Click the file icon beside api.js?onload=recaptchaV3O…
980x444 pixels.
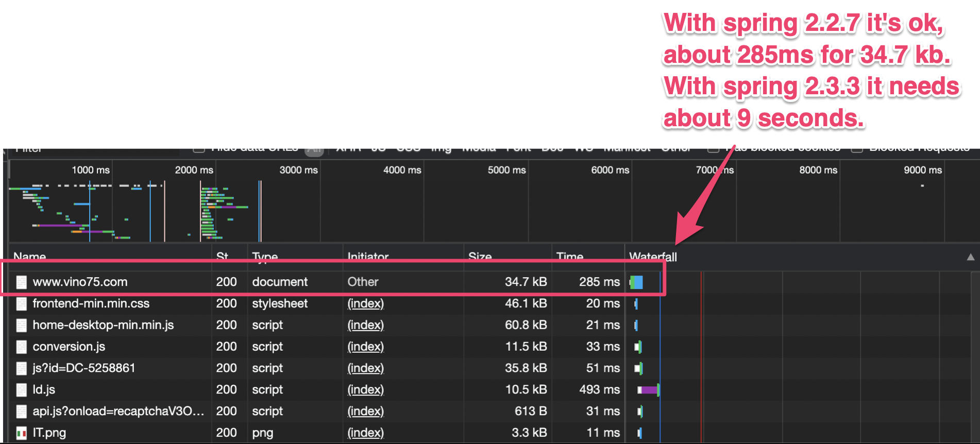(21, 412)
